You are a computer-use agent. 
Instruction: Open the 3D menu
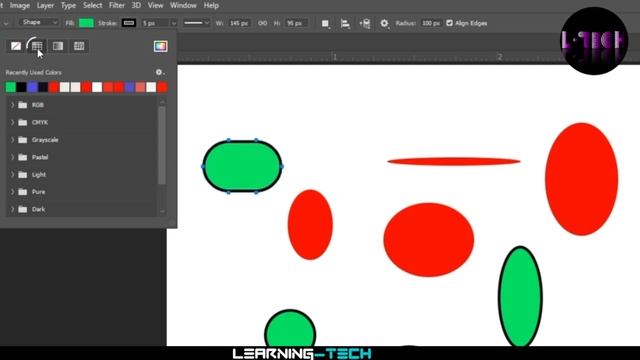(x=136, y=5)
